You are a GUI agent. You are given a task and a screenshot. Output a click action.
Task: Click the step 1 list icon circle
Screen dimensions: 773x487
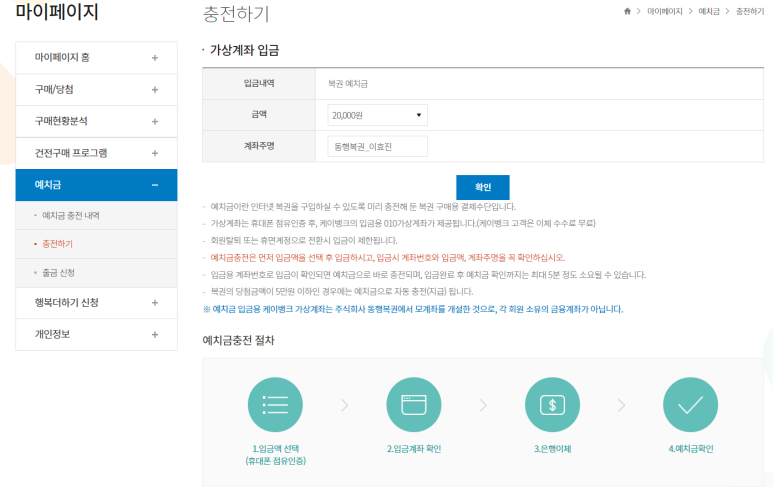[x=275, y=405]
